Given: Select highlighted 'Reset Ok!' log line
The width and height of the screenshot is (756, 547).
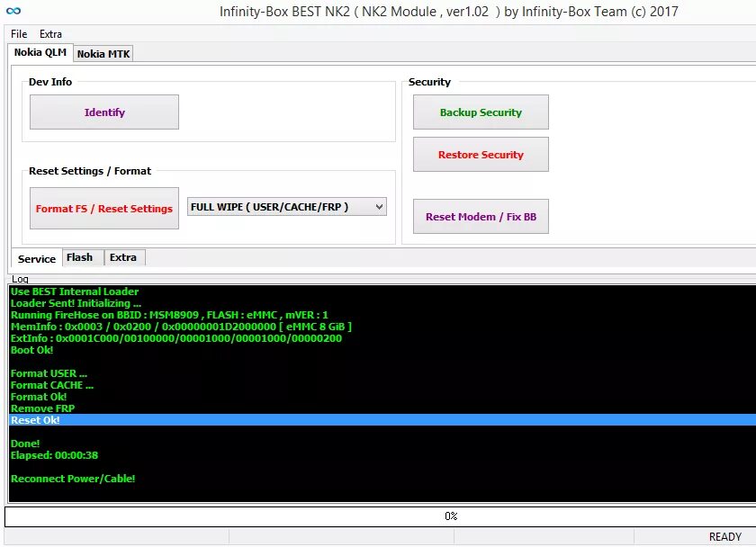Looking at the screenshot, I should pyautogui.click(x=382, y=420).
